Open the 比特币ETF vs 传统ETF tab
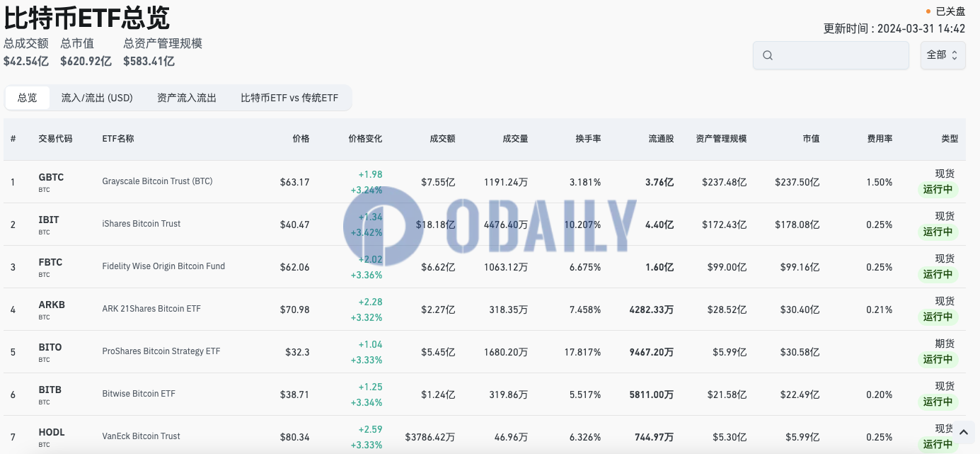980x454 pixels. pyautogui.click(x=289, y=98)
